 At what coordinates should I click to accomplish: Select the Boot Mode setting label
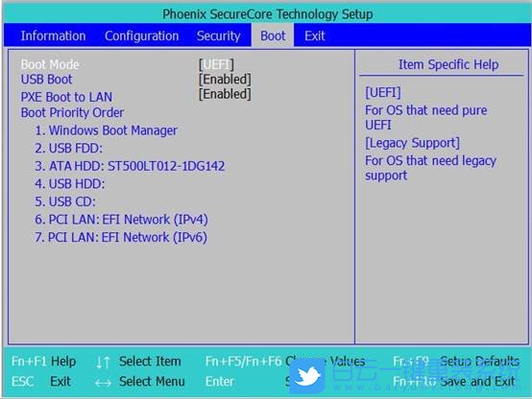[50, 64]
